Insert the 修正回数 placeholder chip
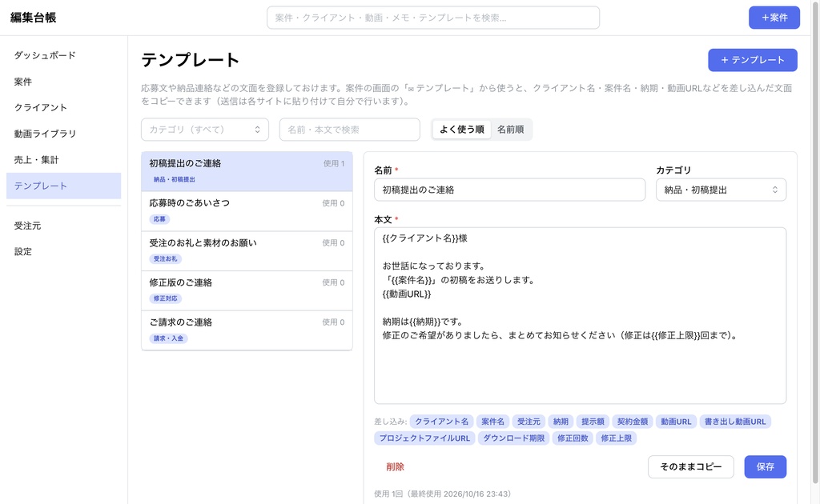 (x=573, y=438)
